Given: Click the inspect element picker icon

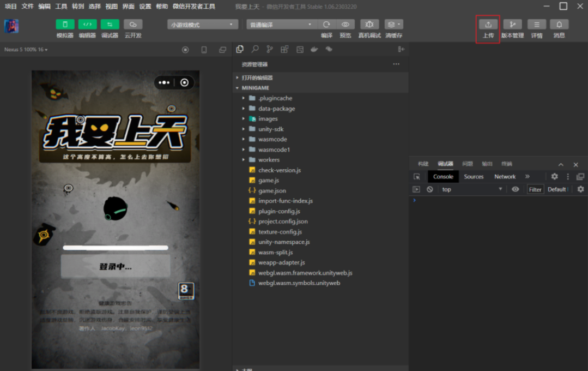Looking at the screenshot, I should click(x=417, y=176).
